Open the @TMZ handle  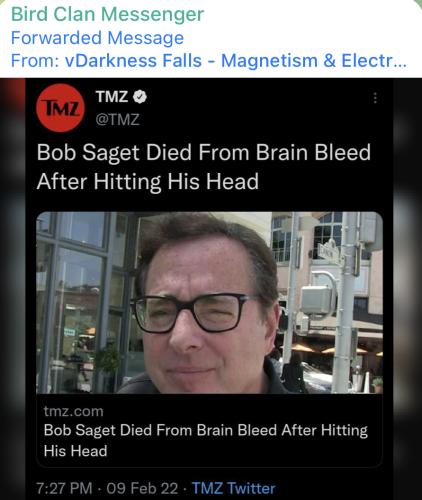[118, 119]
